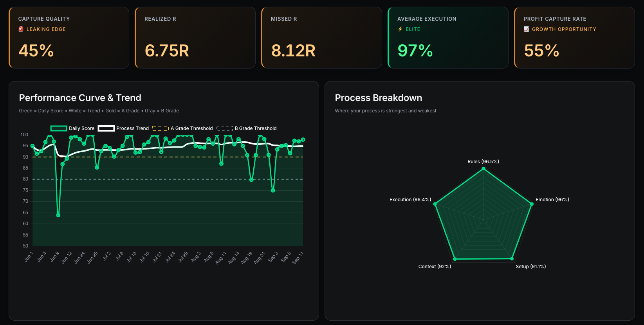Click the daily score point at 75
The height and width of the screenshot is (325, 644).
point(273,191)
